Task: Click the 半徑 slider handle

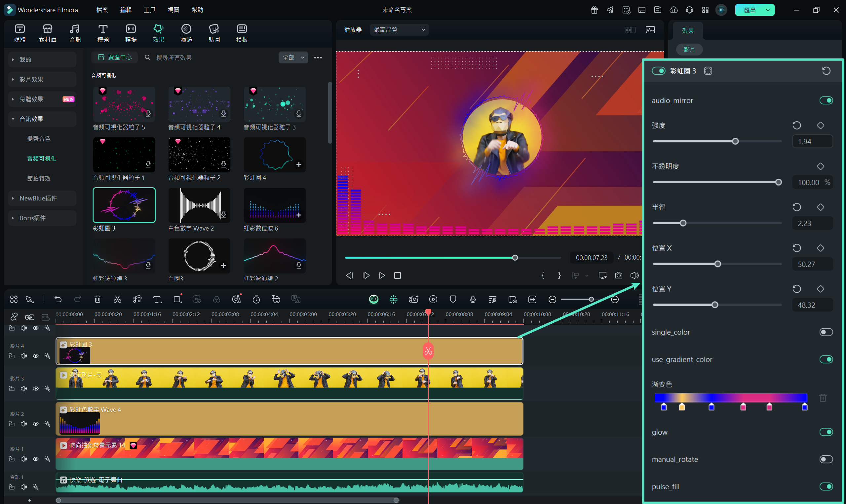Action: tap(683, 223)
